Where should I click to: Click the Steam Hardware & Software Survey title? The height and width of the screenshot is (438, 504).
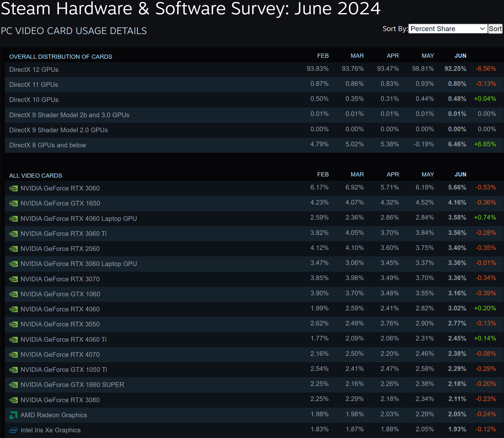pos(191,8)
